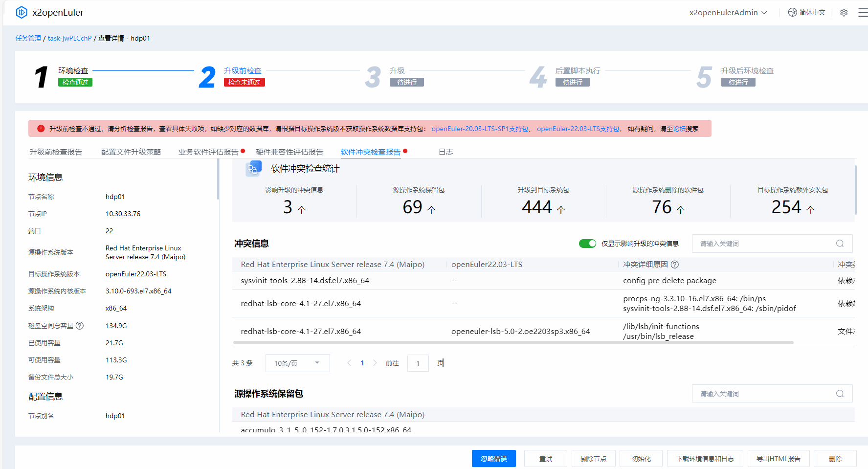This screenshot has width=868, height=469.
Task: Navigate to 任务管理 breadcrumb link
Action: click(28, 38)
